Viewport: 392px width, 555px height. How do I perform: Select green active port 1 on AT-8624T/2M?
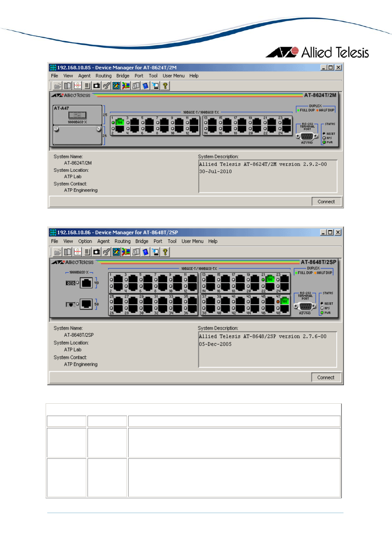pos(120,122)
